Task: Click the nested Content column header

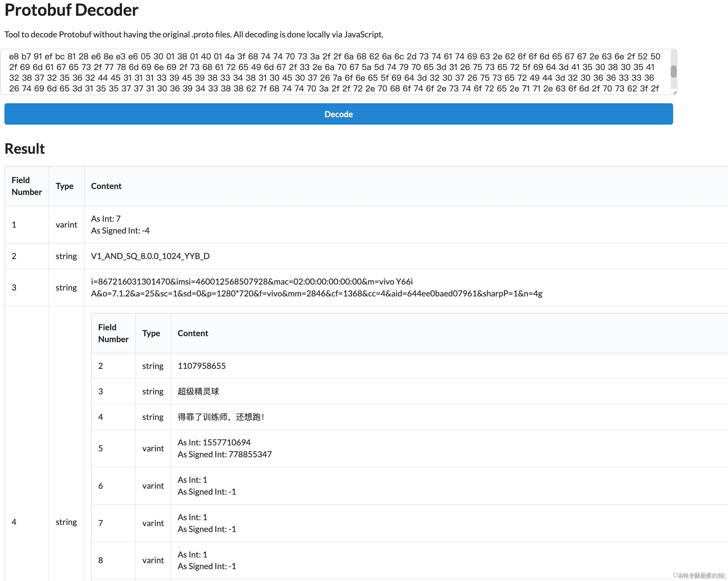Action: click(x=193, y=334)
